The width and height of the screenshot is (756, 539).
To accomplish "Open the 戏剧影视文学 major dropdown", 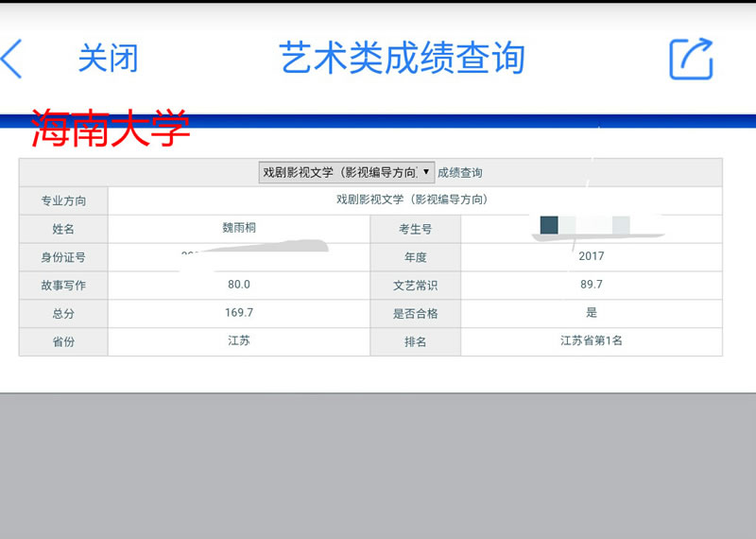I will coord(347,172).
